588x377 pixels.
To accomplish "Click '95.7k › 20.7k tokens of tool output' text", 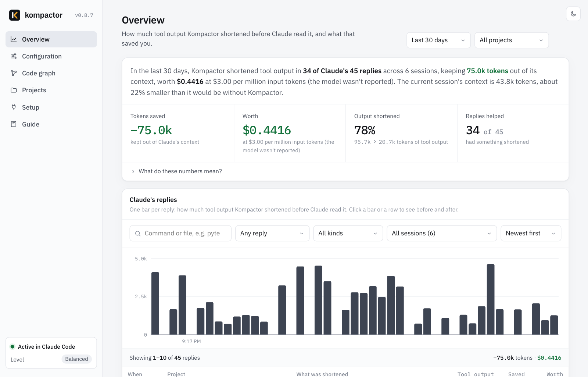I will (401, 142).
